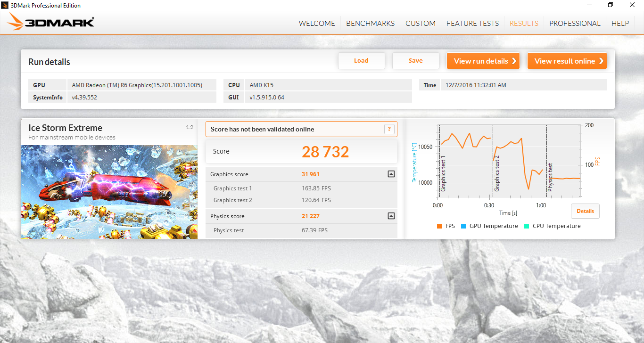
Task: Click the Graphics score value 31 961
Action: tap(310, 174)
